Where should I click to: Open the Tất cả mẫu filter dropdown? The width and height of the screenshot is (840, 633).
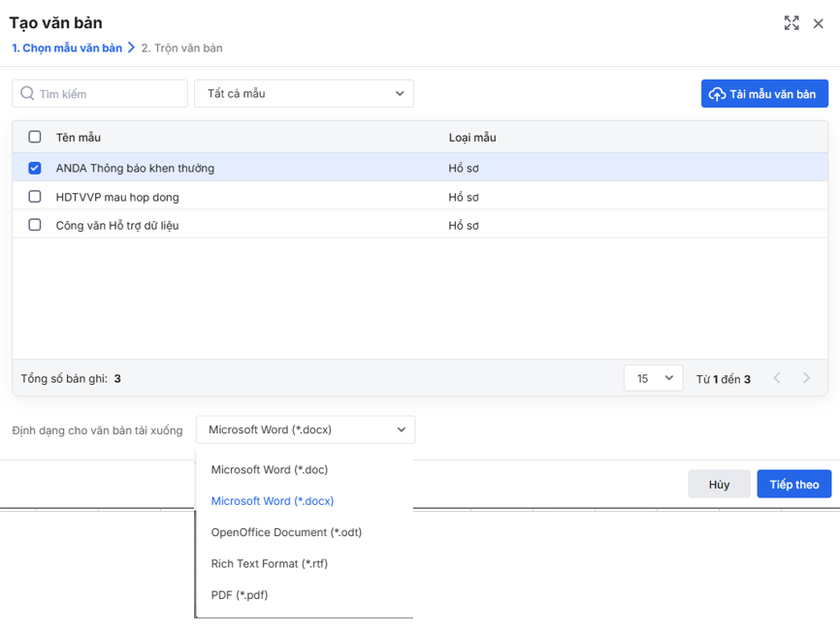tap(304, 94)
